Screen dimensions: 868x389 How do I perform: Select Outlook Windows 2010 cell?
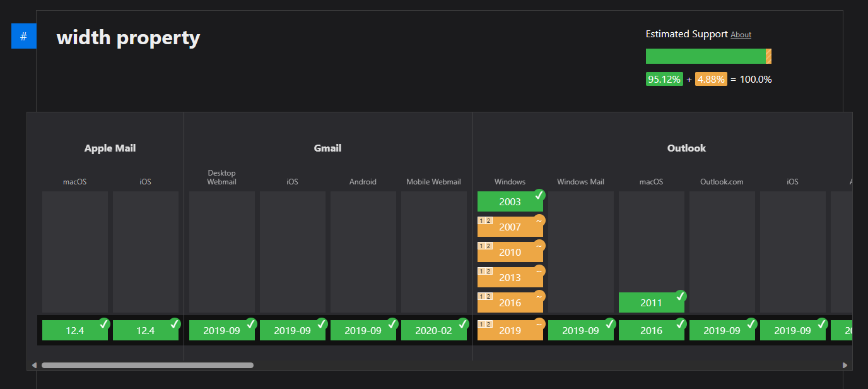point(510,252)
